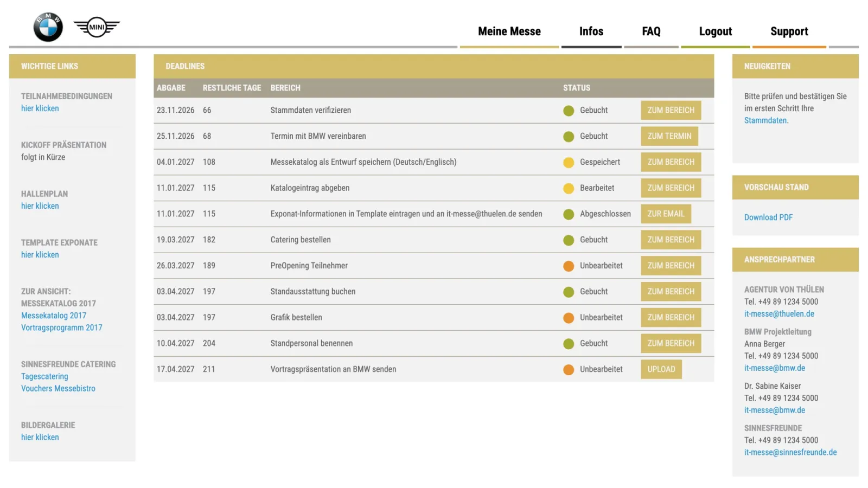Click the Abgeschlossen status label
Screen dimensions: 868x488
point(605,214)
